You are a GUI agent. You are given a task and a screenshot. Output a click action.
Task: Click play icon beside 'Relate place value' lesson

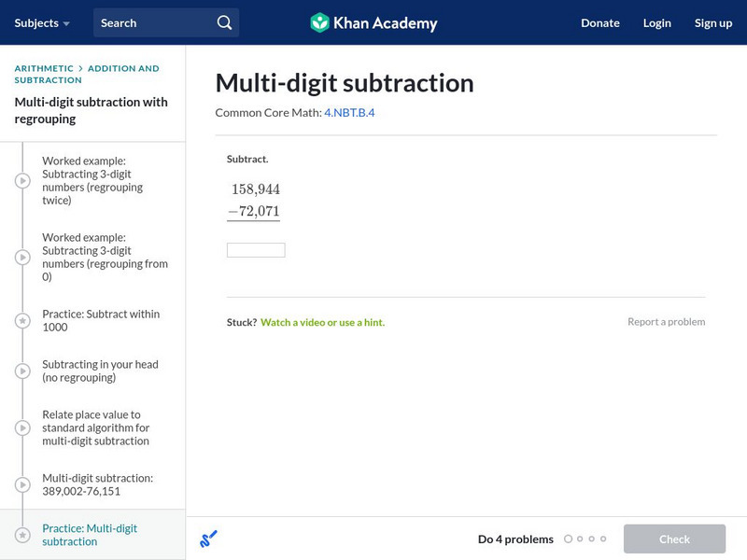[x=22, y=427]
